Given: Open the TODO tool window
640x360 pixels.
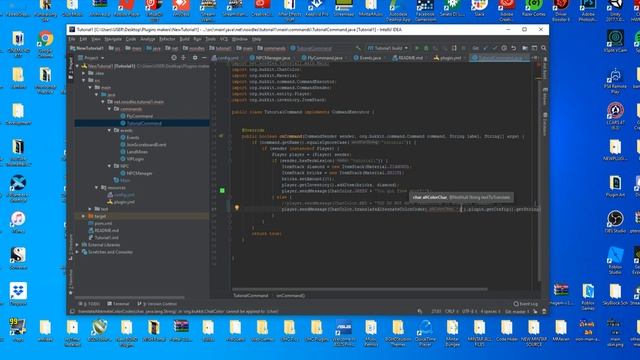Looking at the screenshot, I should [89, 304].
